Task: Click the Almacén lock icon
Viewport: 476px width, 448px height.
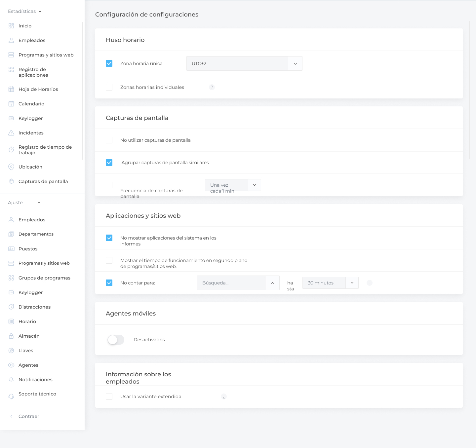Action: (11, 336)
